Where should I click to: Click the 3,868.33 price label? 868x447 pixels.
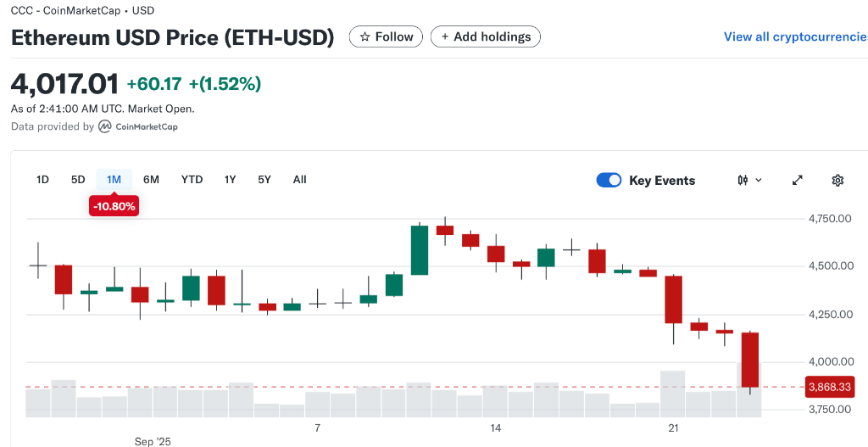point(830,387)
